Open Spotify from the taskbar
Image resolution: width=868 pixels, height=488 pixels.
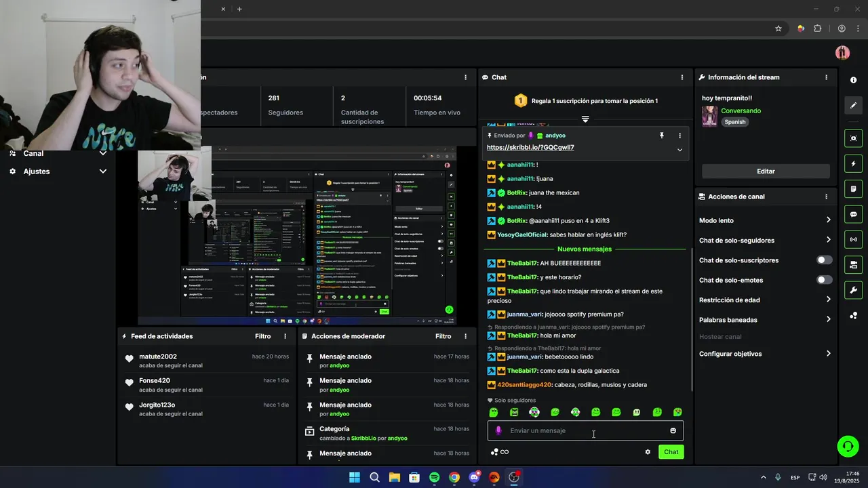pos(434,477)
